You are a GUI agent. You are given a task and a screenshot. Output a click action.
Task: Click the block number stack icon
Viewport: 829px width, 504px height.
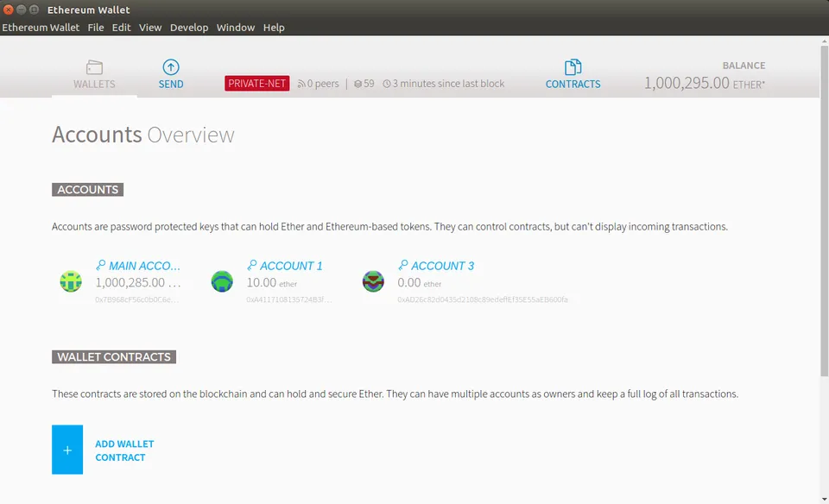pyautogui.click(x=358, y=84)
